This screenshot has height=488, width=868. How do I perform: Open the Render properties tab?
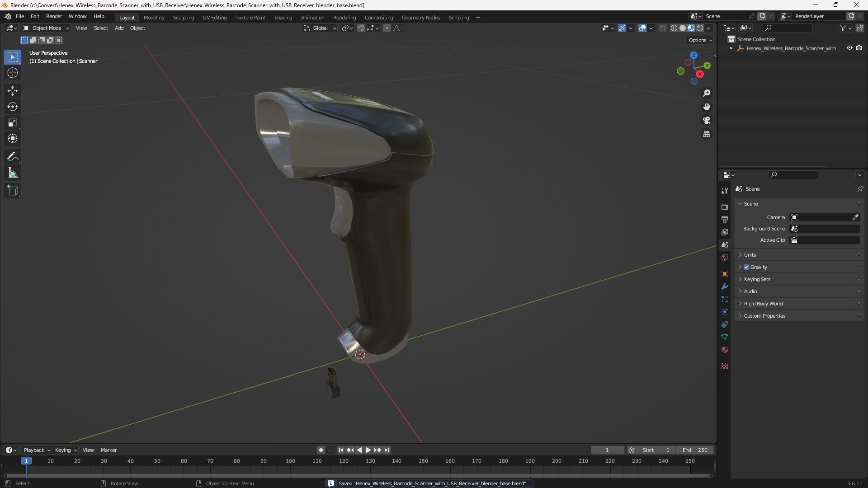(x=725, y=206)
